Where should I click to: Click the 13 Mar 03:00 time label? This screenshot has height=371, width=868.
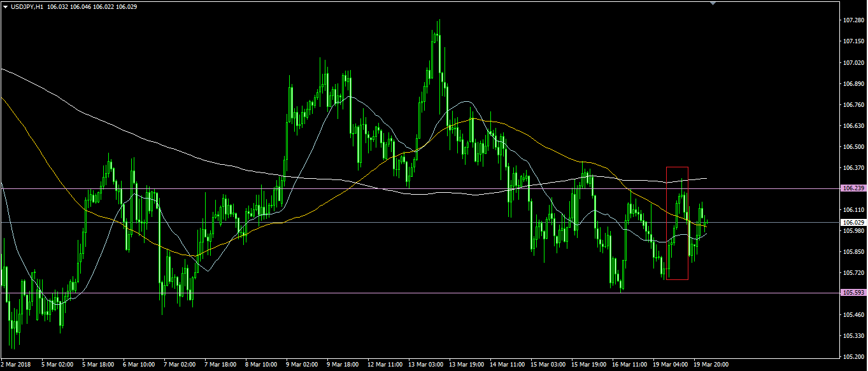pyautogui.click(x=425, y=365)
